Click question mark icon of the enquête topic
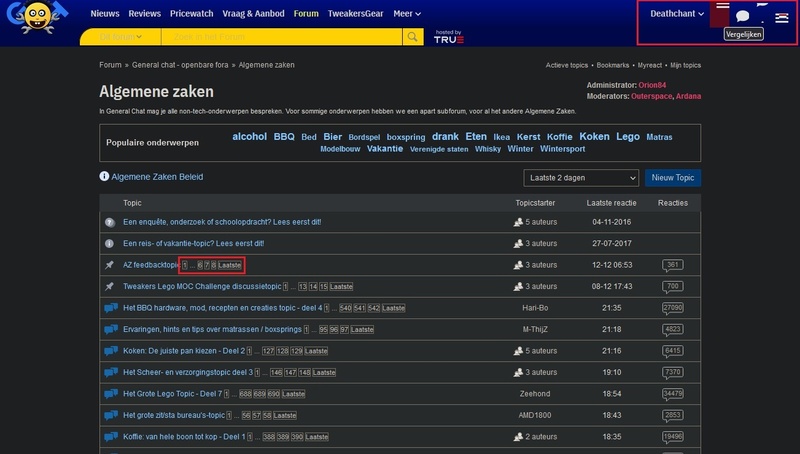The height and width of the screenshot is (454, 800). 110,222
